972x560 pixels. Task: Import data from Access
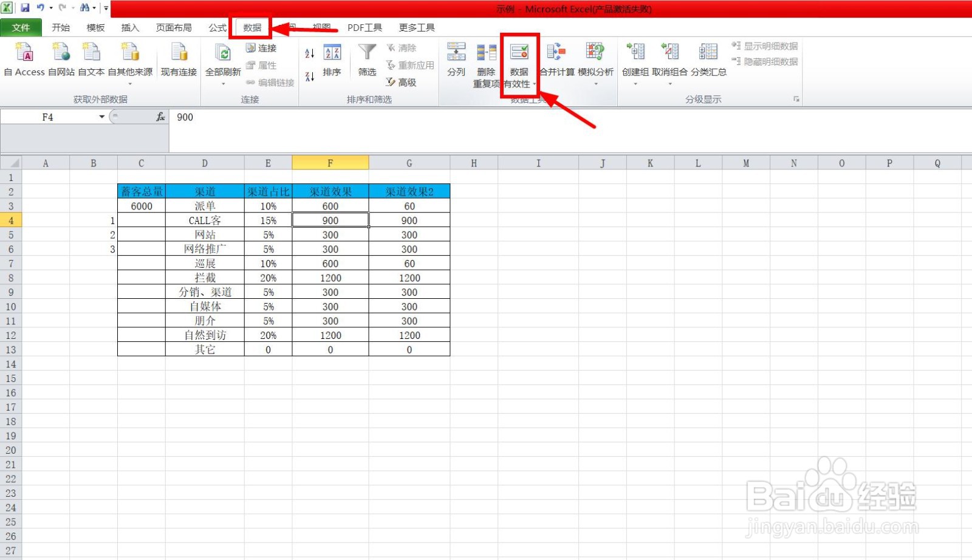pos(24,60)
